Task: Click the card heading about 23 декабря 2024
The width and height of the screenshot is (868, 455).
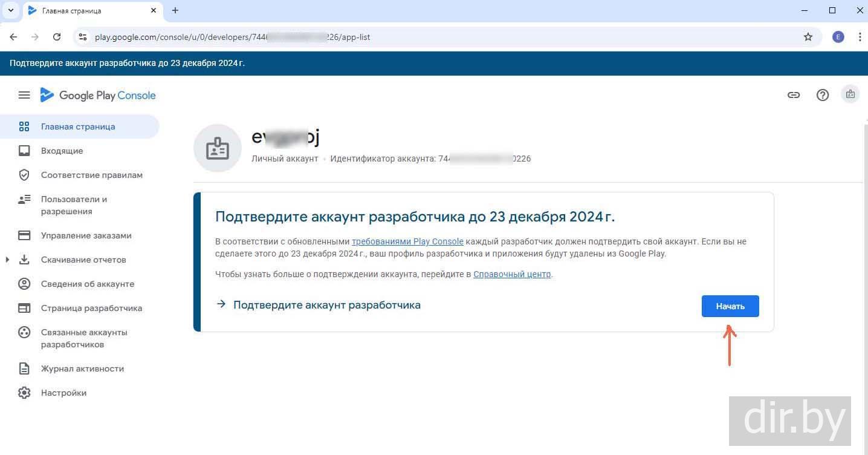Action: coord(415,217)
